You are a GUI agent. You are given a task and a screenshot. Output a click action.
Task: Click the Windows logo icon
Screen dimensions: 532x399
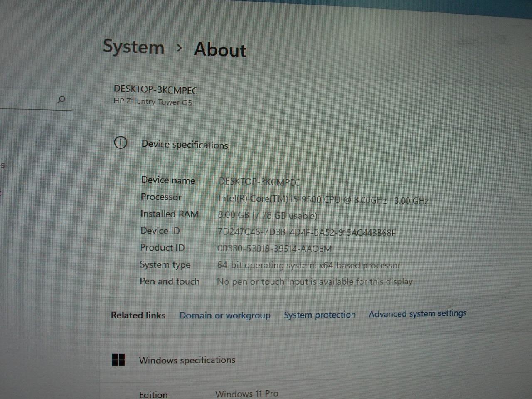coord(118,360)
